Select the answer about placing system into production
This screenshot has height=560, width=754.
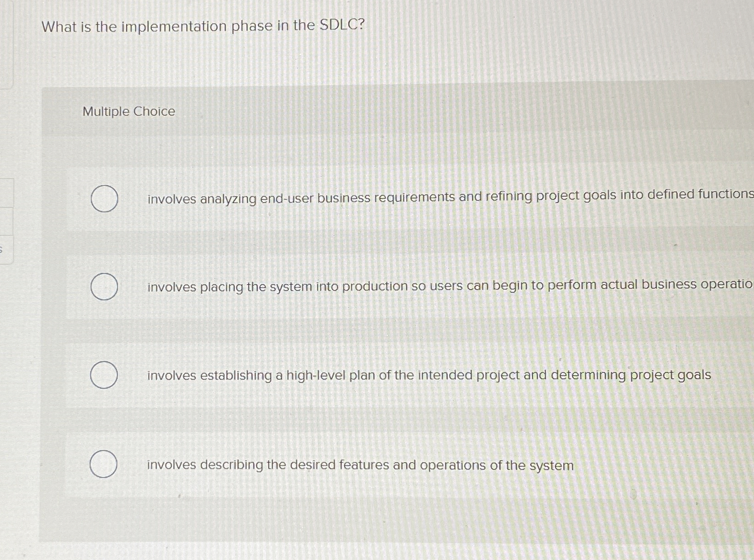click(104, 286)
